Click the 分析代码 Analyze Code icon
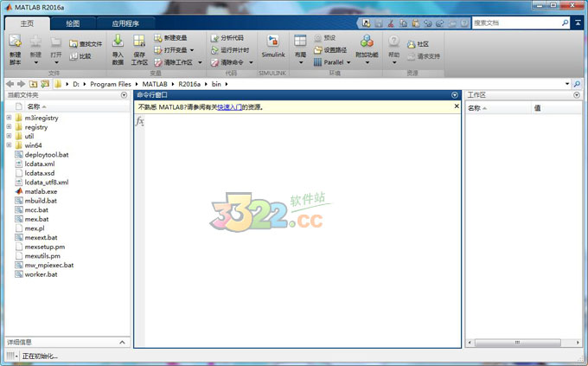Viewport: 588px width, 366px height. (x=214, y=38)
